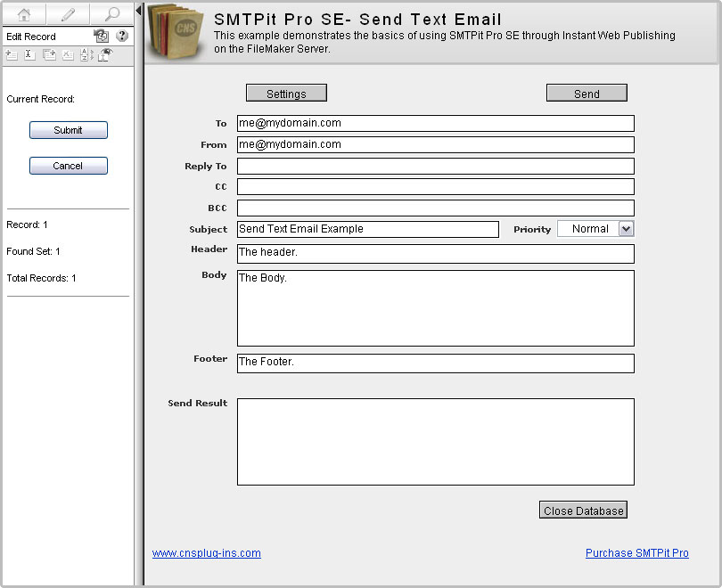Click the CNS books logo image
722x588 pixels.
pos(176,31)
